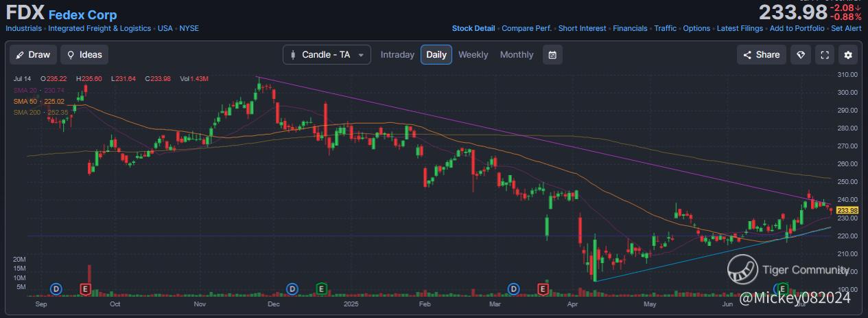Click the -0.88% percent change
This screenshot has height=318, width=868.
pyautogui.click(x=847, y=16)
